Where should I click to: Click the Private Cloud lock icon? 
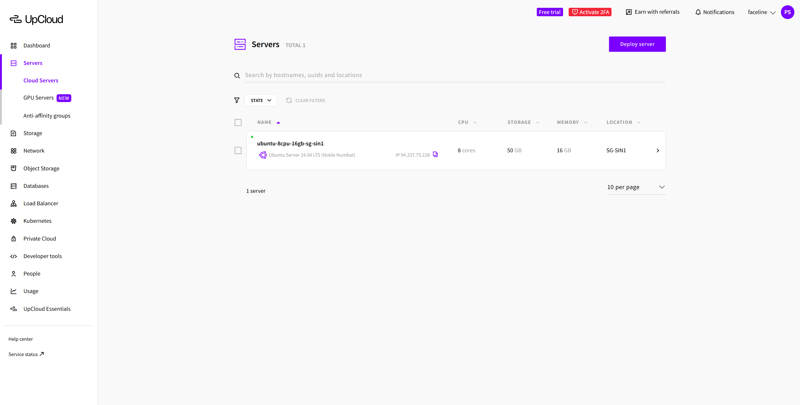point(14,239)
